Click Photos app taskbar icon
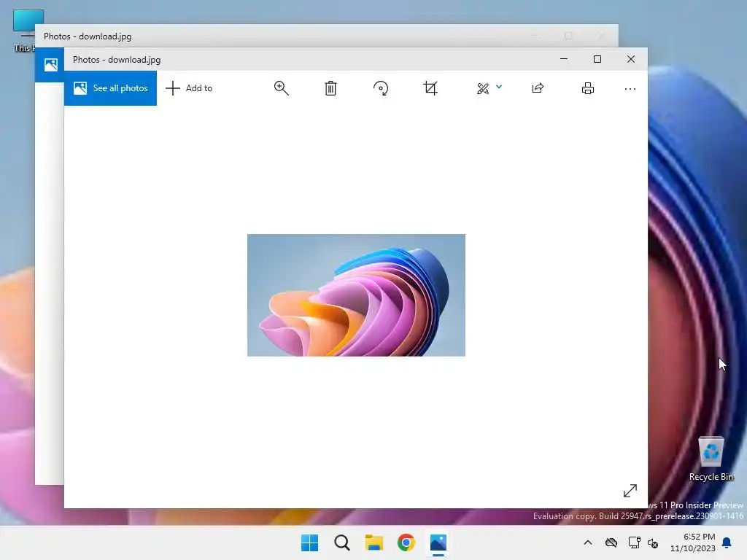 pyautogui.click(x=438, y=542)
